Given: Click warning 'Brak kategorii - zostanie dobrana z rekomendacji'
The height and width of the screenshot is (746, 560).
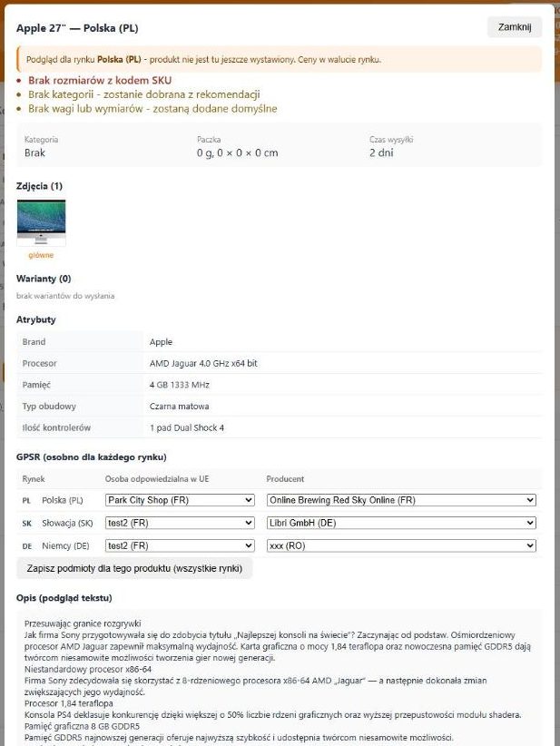Looking at the screenshot, I should (144, 94).
